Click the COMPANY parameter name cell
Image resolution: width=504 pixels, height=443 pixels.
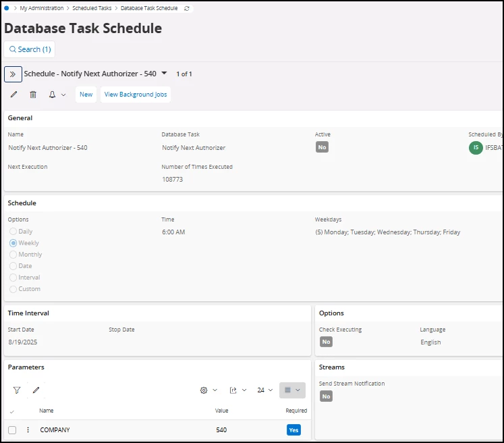[55, 429]
